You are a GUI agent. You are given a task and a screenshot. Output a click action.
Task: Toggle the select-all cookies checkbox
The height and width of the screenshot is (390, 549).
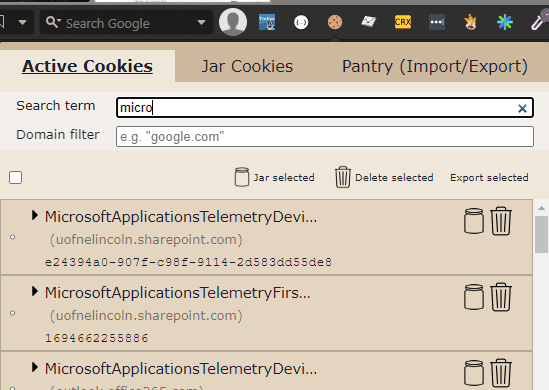[x=15, y=177]
